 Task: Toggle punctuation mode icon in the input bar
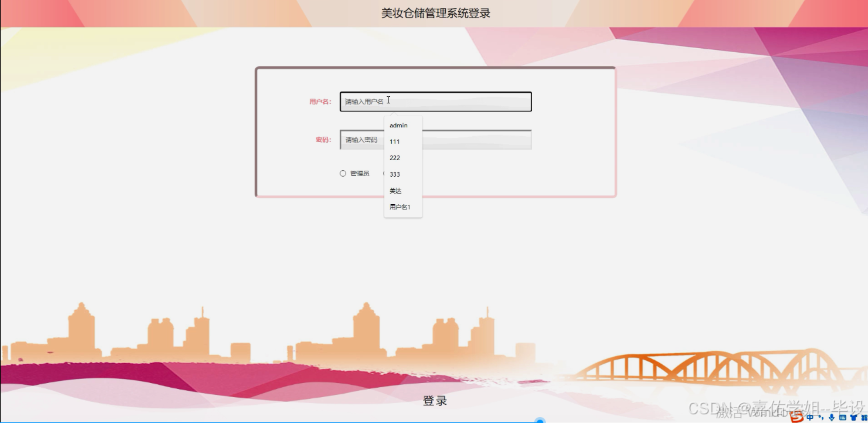tap(821, 417)
